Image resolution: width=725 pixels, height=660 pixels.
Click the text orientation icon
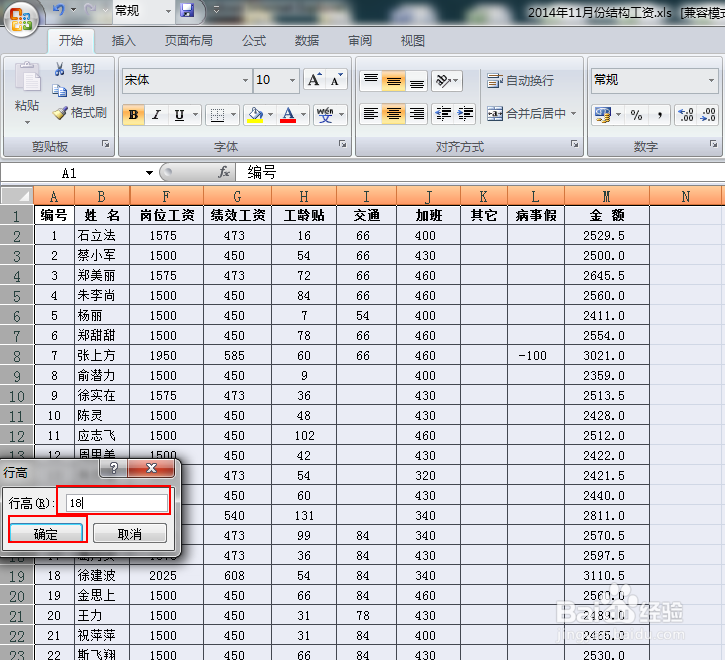tap(442, 81)
